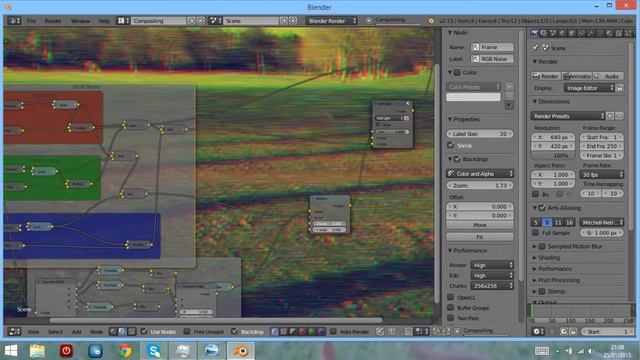Open Skype from the taskbar
The width and height of the screenshot is (640, 360).
tap(154, 351)
